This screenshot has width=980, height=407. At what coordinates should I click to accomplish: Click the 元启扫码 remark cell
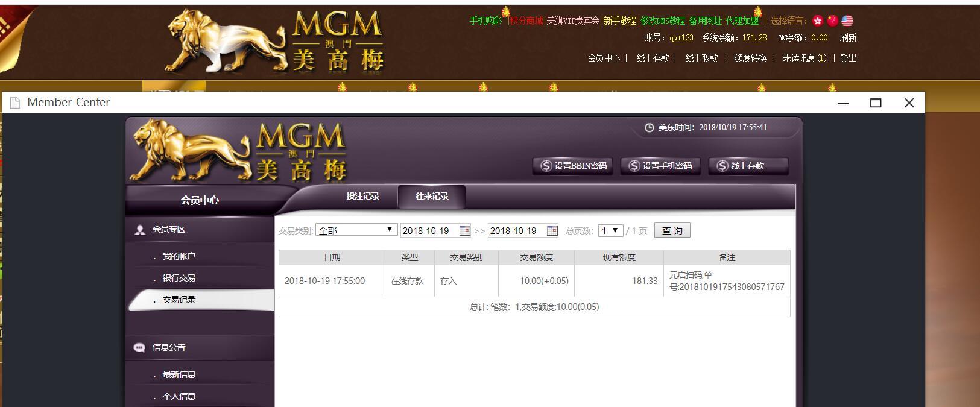(727, 281)
